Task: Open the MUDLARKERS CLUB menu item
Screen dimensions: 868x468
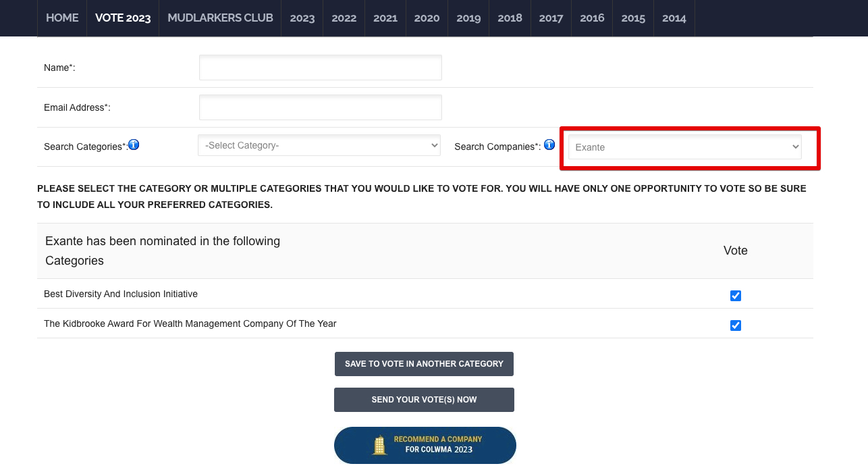Action: pyautogui.click(x=220, y=18)
